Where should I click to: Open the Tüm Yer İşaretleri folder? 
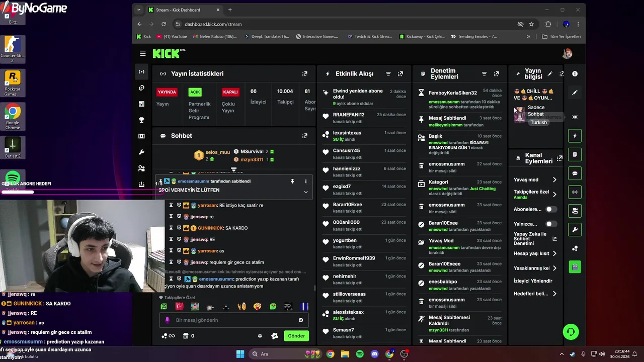(561, 37)
